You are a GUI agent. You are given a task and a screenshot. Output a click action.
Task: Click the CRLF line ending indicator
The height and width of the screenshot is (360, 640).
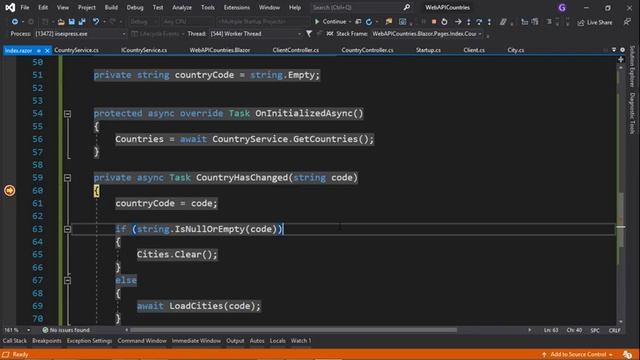[614, 330]
